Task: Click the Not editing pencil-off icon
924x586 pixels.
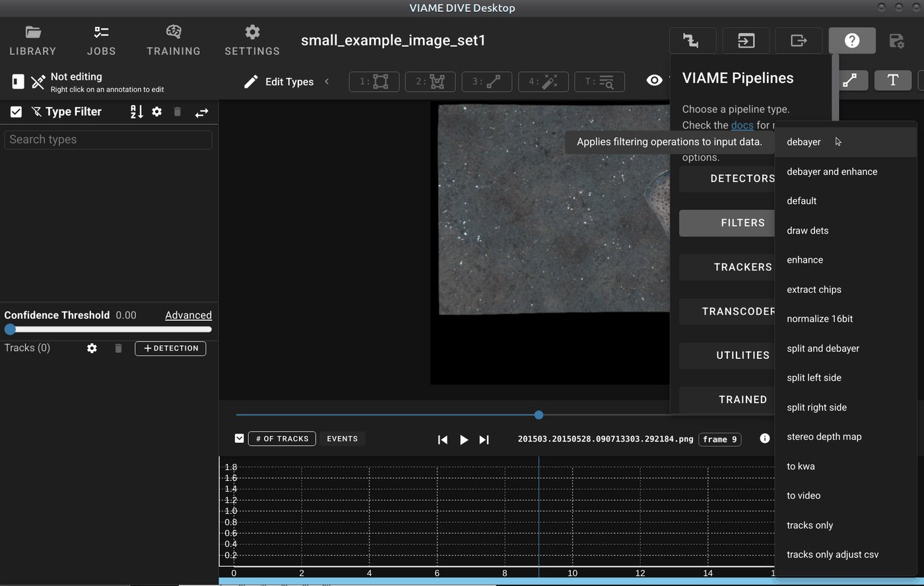Action: [38, 82]
